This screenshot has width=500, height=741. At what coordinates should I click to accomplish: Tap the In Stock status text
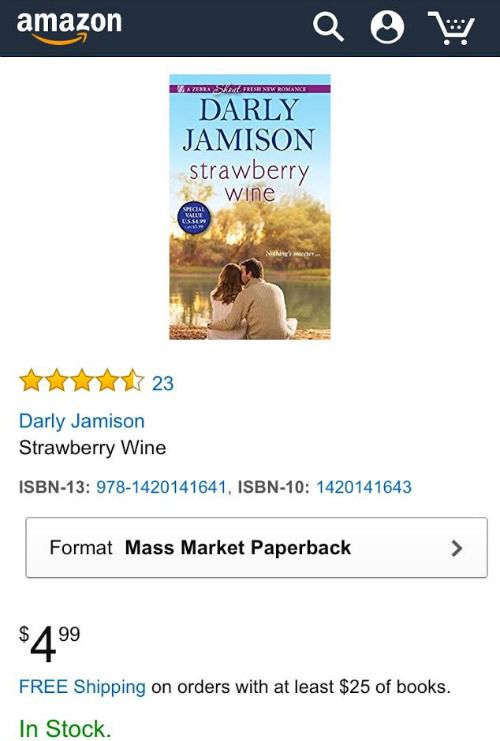click(x=65, y=728)
